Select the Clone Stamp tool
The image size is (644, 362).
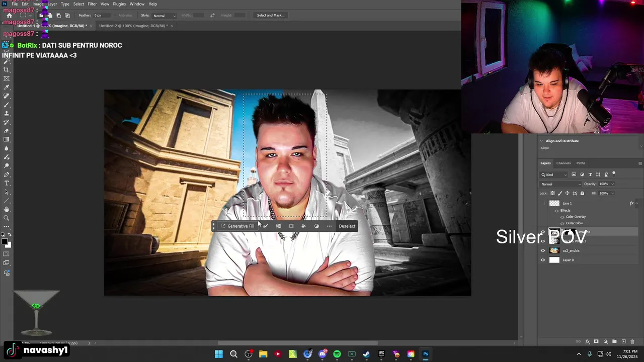tap(7, 114)
